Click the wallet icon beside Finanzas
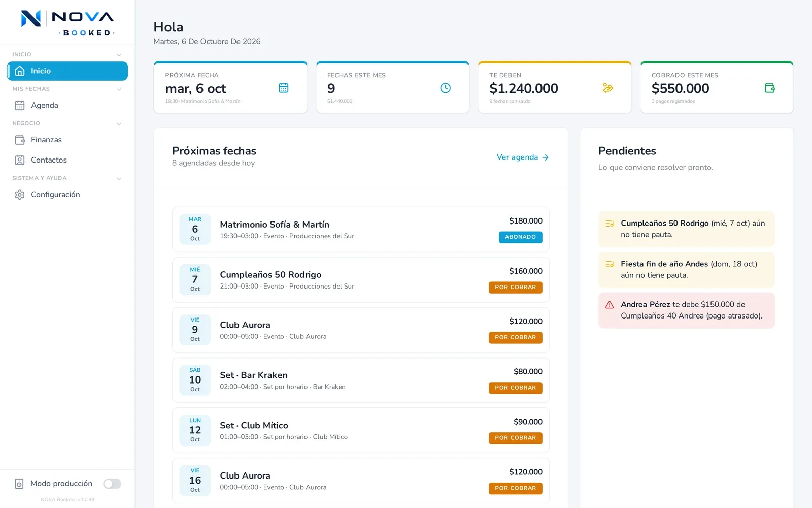The height and width of the screenshot is (508, 812). point(20,140)
